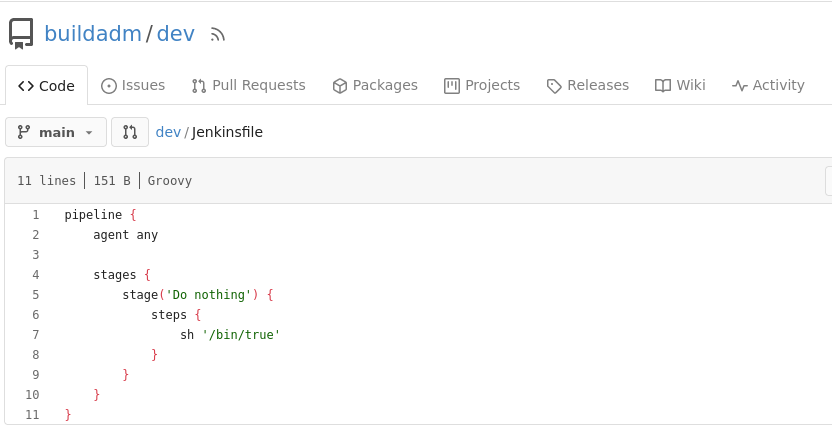832x434 pixels.
Task: Open the Packages tab
Action: 375,86
